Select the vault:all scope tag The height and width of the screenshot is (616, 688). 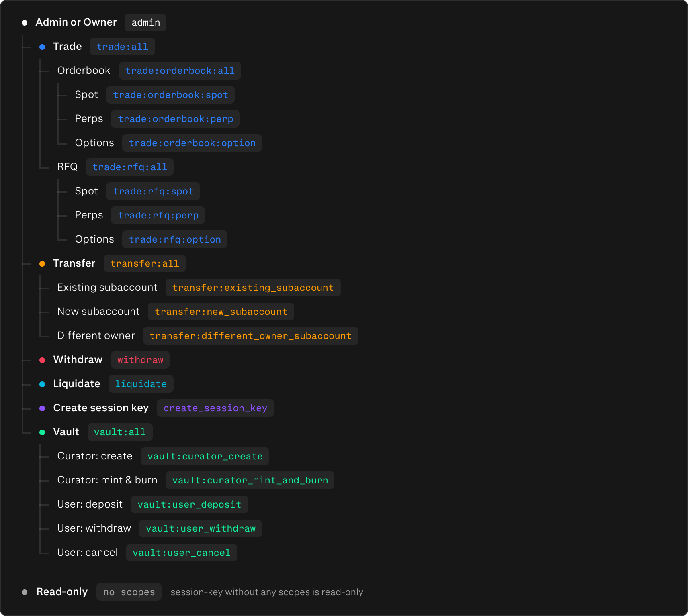[x=120, y=432]
